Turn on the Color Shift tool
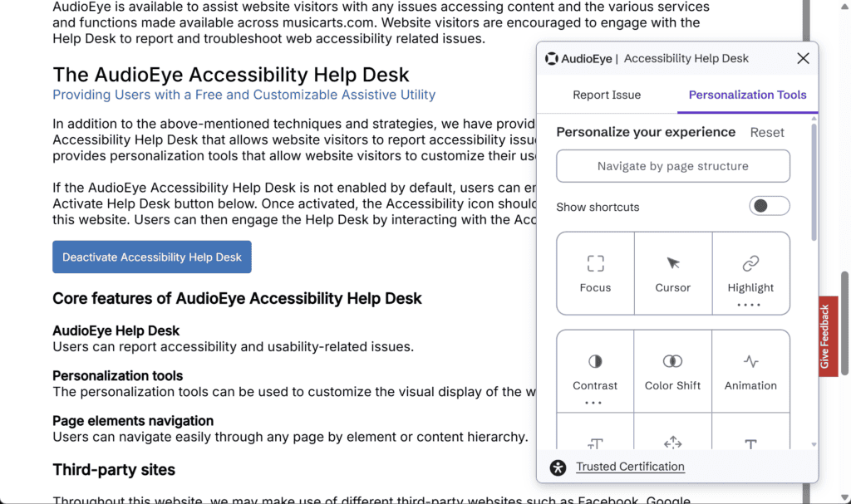This screenshot has height=504, width=851. pos(673,370)
